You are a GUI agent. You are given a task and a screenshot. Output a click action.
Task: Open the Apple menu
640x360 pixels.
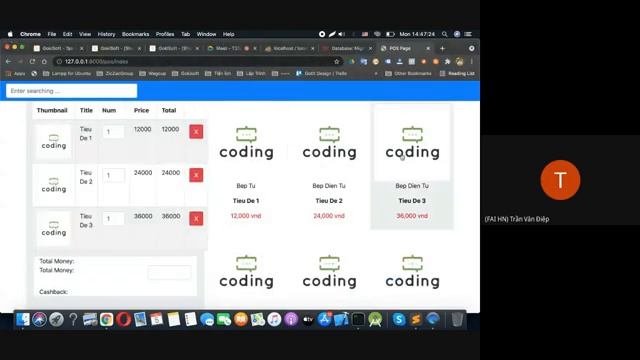click(10, 34)
